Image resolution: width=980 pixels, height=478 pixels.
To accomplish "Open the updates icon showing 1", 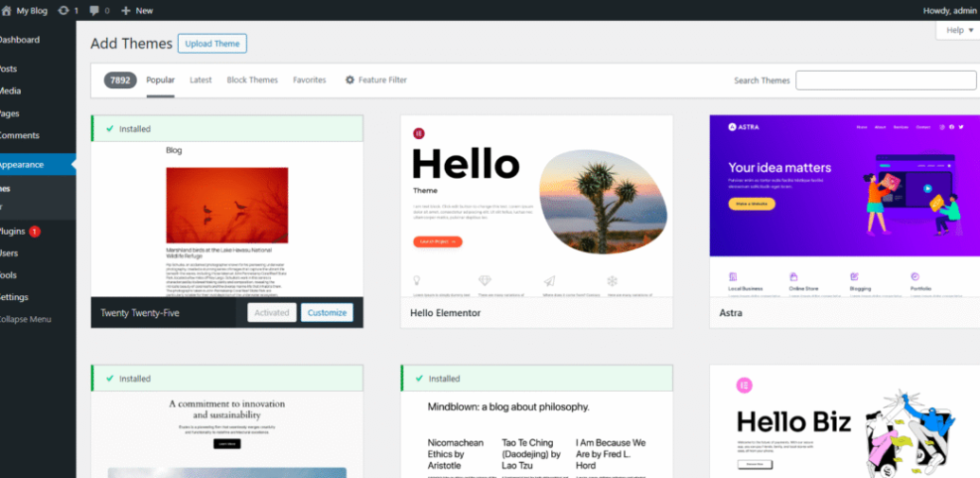I will click(64, 11).
